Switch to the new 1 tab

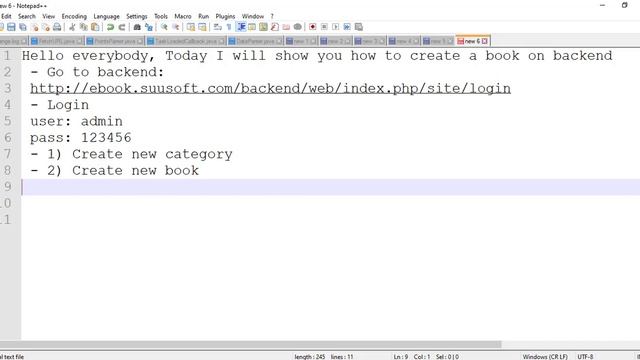[301, 41]
